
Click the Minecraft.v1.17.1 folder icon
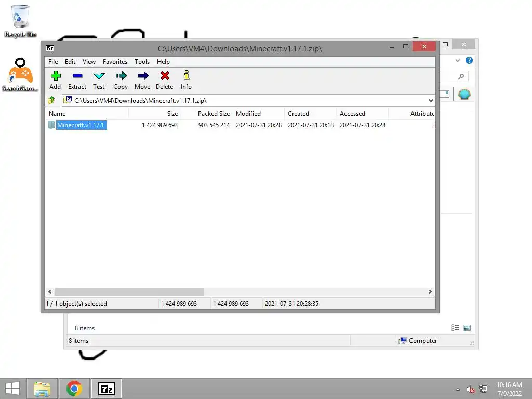[51, 125]
